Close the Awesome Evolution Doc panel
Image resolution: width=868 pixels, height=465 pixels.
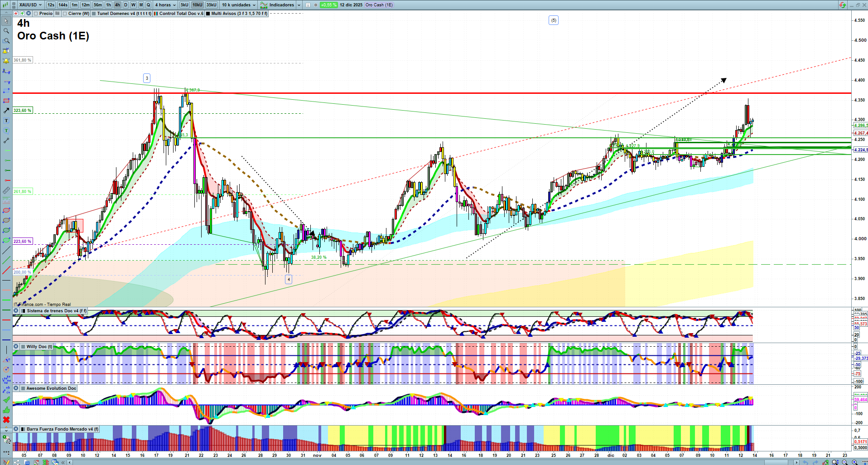click(16, 388)
